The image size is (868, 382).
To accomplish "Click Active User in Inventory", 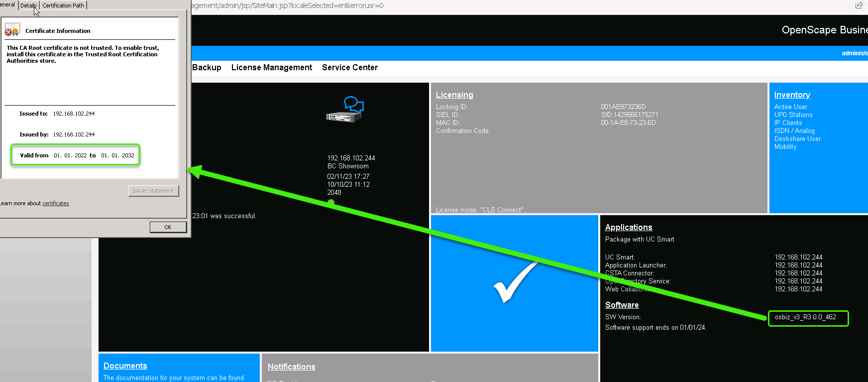I will click(791, 107).
